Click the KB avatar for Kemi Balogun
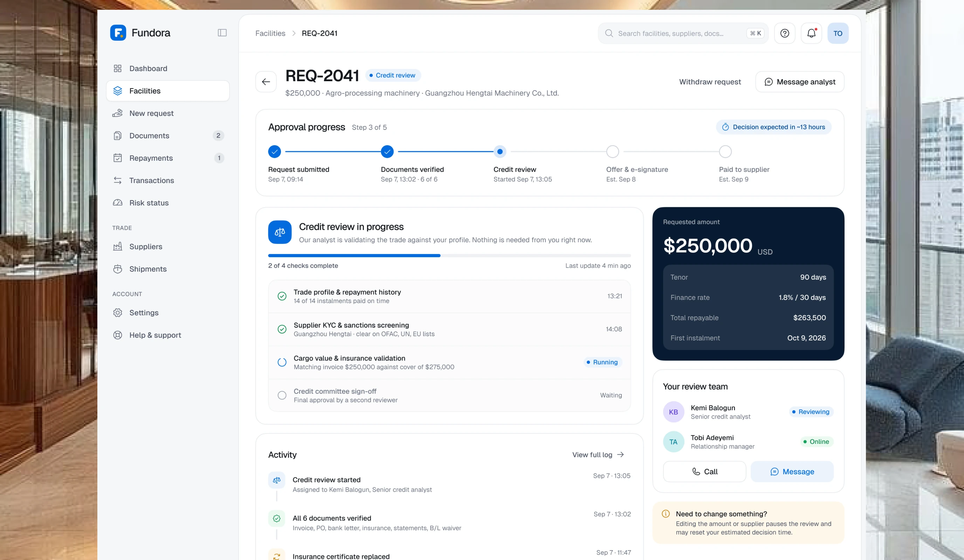The height and width of the screenshot is (560, 964). (x=673, y=412)
